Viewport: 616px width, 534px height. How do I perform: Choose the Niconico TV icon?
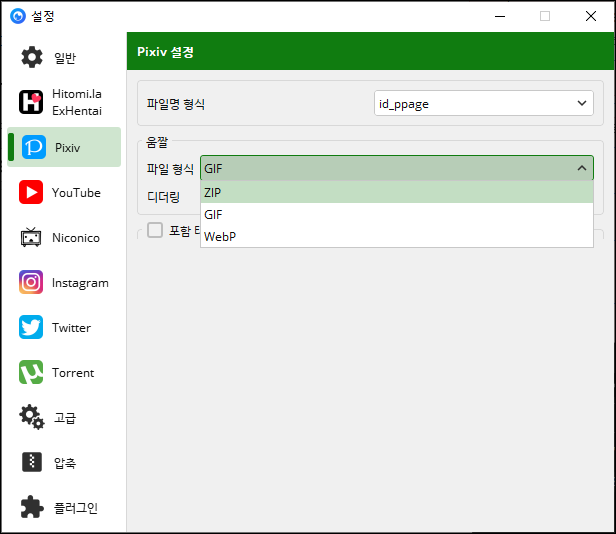pyautogui.click(x=31, y=237)
